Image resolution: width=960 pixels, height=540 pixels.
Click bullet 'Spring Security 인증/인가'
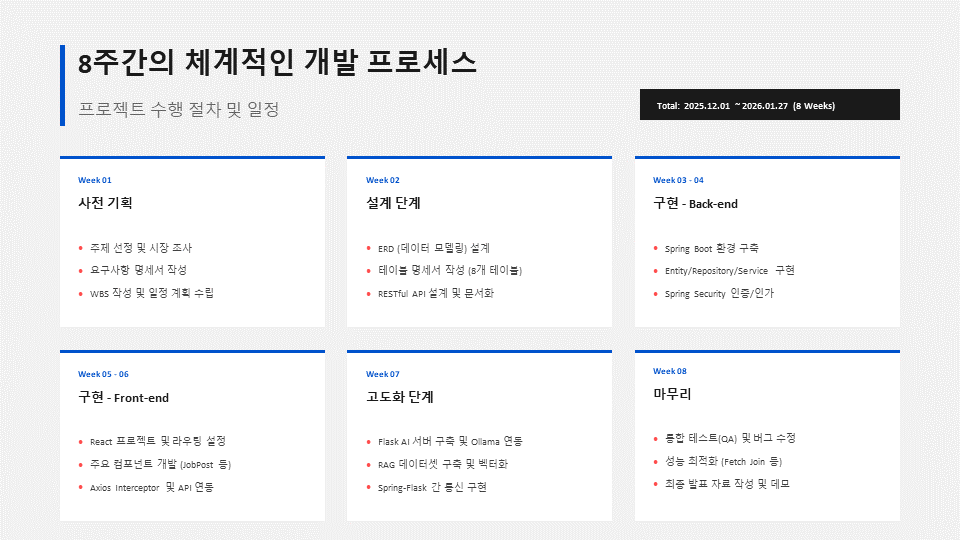coord(719,293)
